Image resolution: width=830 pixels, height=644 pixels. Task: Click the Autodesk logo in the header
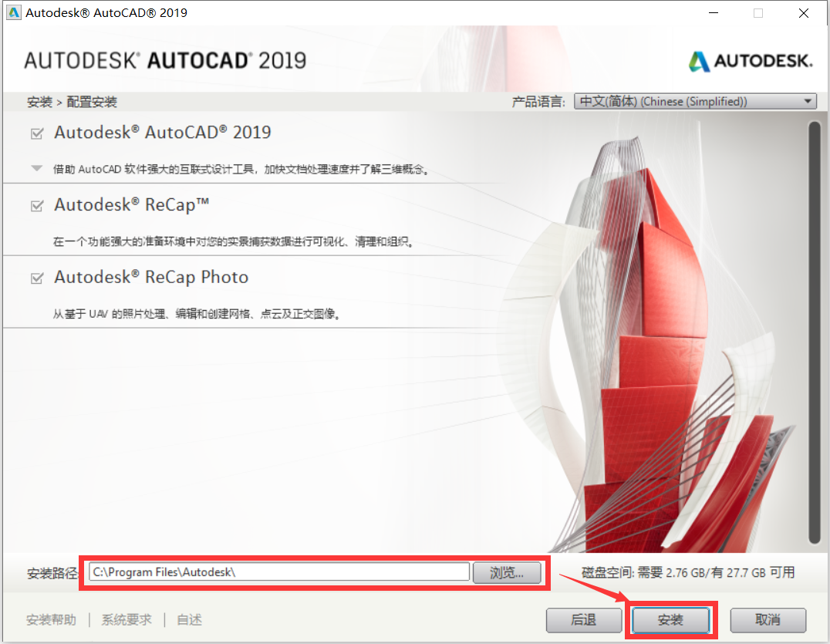point(750,62)
